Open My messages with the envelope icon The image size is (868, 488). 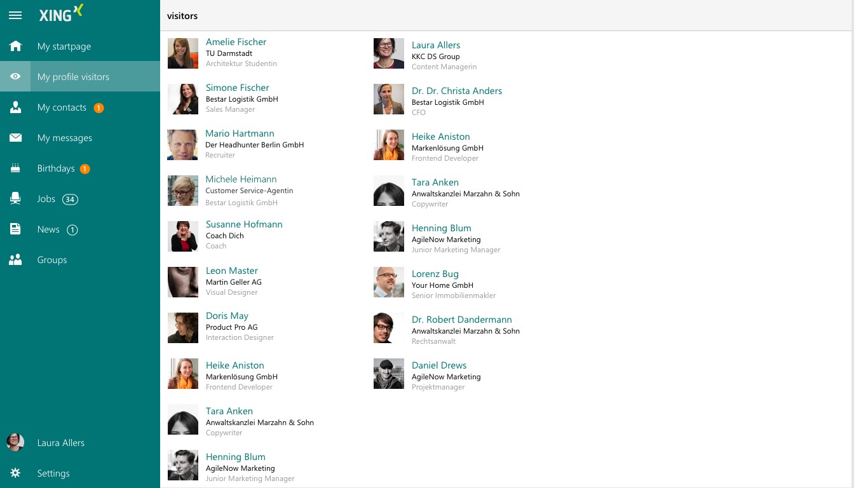(x=15, y=137)
